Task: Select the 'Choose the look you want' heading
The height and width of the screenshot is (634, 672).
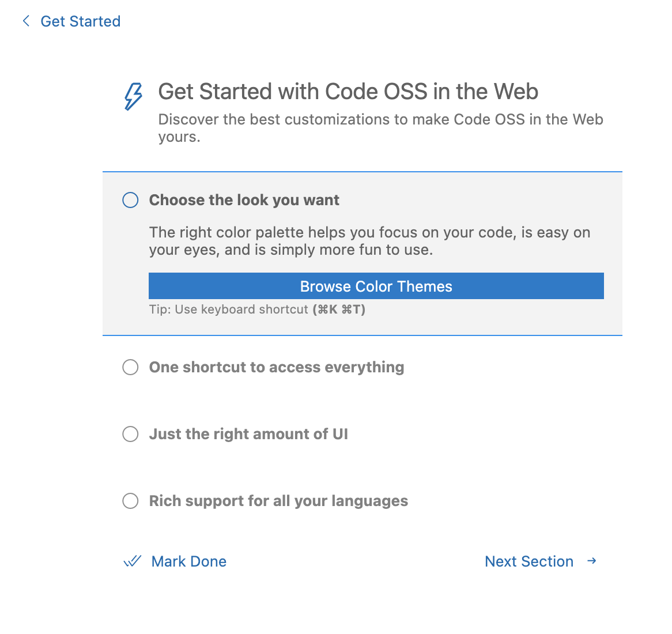Action: click(x=244, y=200)
